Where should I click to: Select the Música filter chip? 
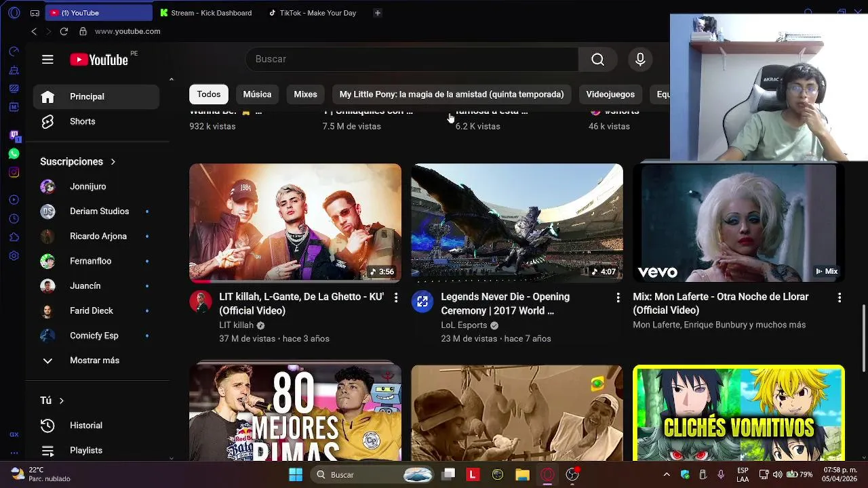pos(257,94)
